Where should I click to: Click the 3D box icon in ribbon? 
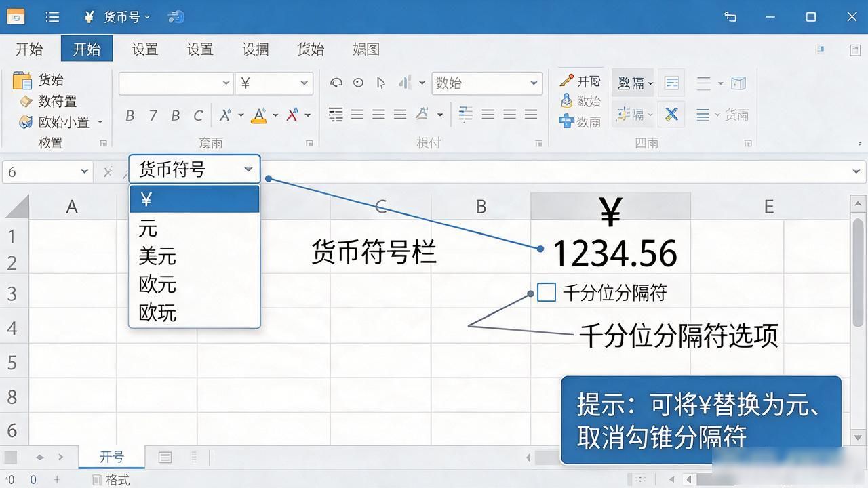pos(738,83)
